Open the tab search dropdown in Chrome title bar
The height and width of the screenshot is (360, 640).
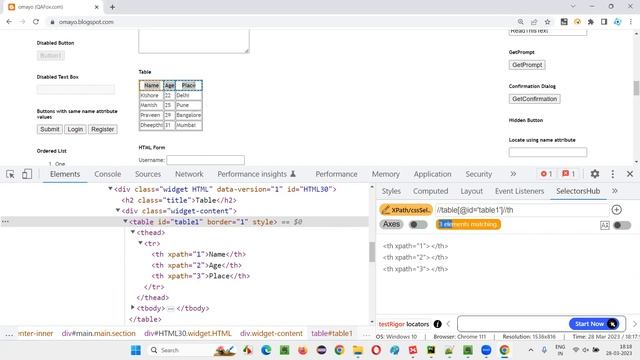point(573,7)
